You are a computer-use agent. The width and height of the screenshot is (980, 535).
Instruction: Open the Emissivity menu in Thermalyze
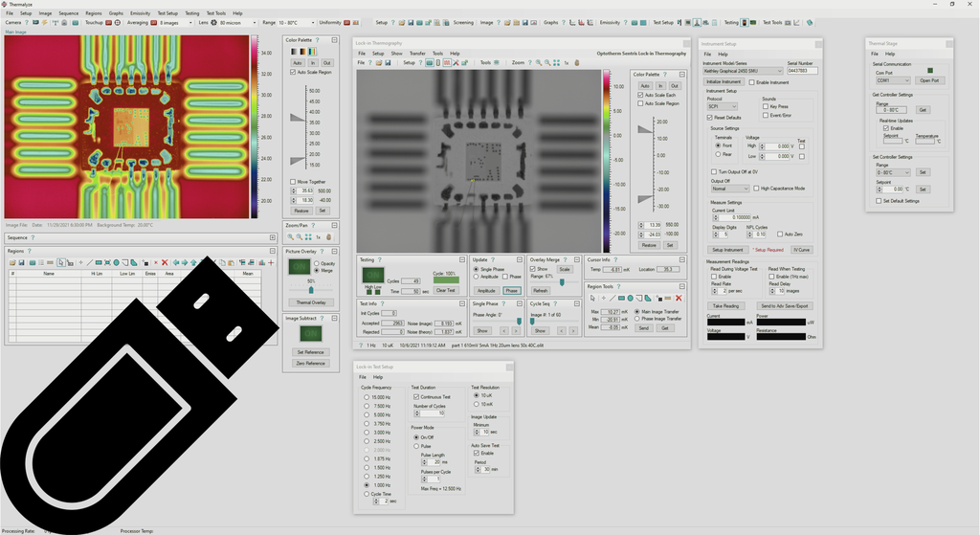tap(140, 13)
